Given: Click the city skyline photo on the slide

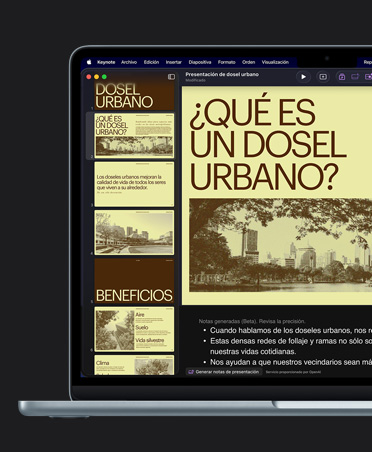Looking at the screenshot, I should click(281, 245).
